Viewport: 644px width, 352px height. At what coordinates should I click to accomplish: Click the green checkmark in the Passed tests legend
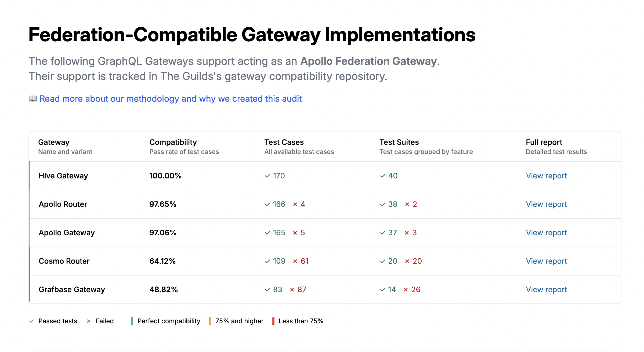pos(31,321)
